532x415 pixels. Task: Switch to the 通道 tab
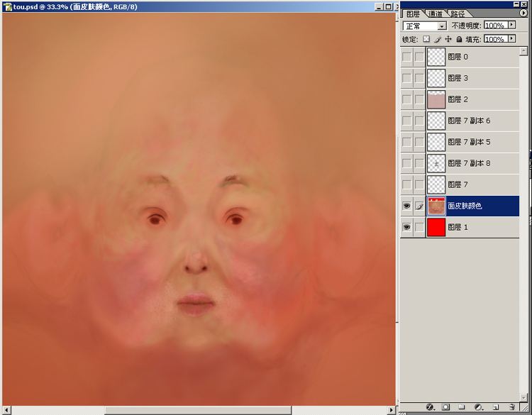point(436,13)
